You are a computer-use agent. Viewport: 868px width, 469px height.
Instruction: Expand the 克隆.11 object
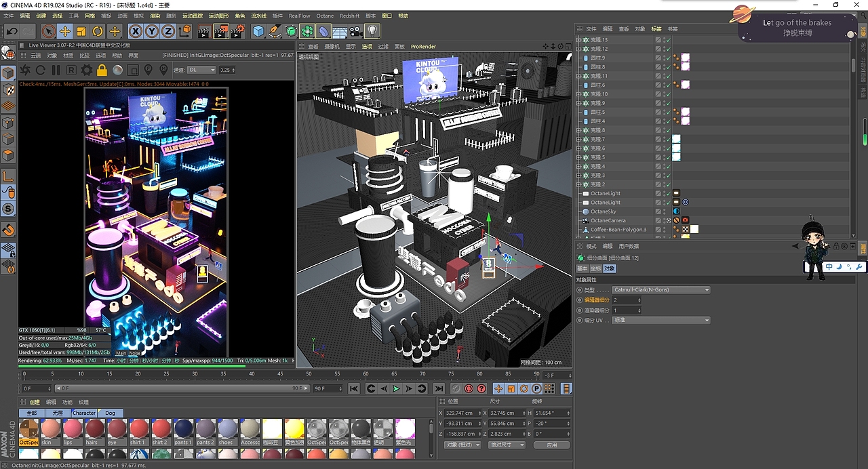(x=578, y=76)
